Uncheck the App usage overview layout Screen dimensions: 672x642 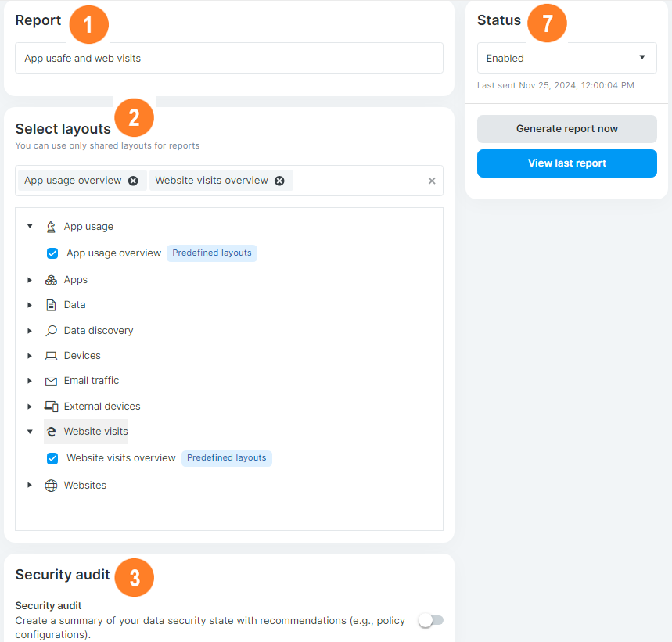[52, 253]
